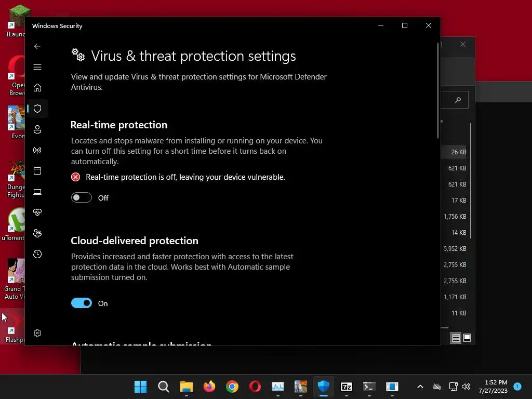
Task: Select the 1,171 KB file row in Explorer
Action: click(455, 297)
